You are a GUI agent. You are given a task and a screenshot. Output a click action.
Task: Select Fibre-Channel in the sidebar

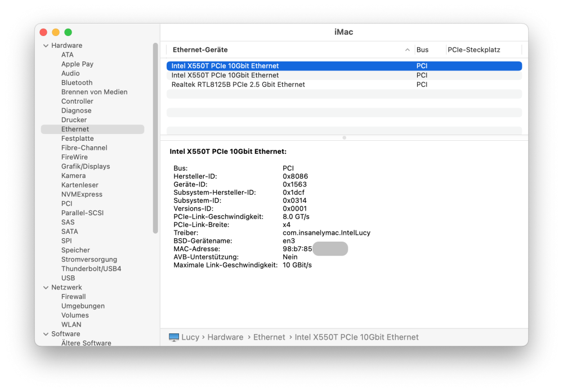click(x=84, y=148)
